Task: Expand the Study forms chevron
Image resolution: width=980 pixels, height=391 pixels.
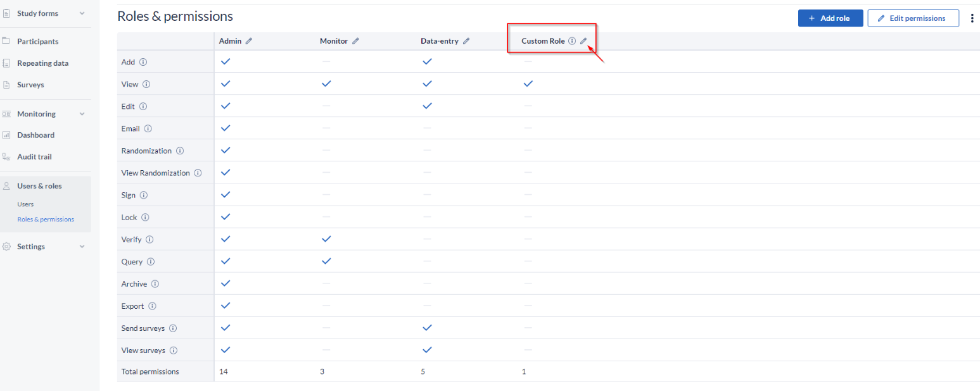Action: coord(82,13)
